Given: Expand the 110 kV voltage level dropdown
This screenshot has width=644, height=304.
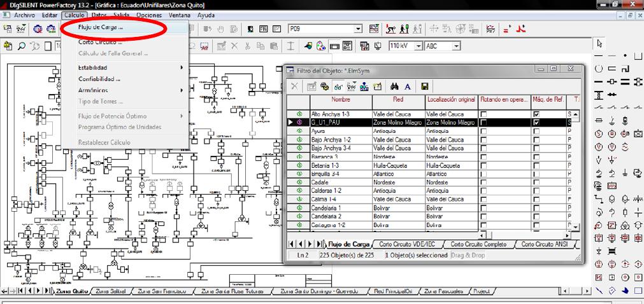Looking at the screenshot, I should click(x=417, y=46).
